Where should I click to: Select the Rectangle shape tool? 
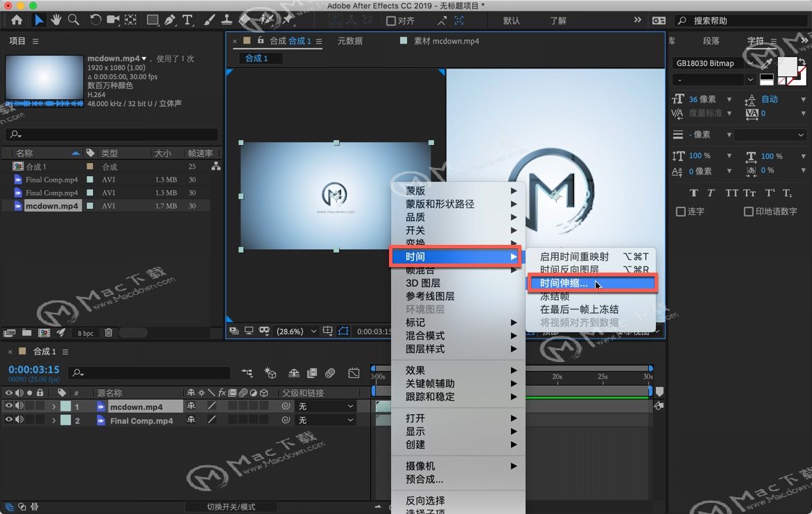pyautogui.click(x=153, y=20)
